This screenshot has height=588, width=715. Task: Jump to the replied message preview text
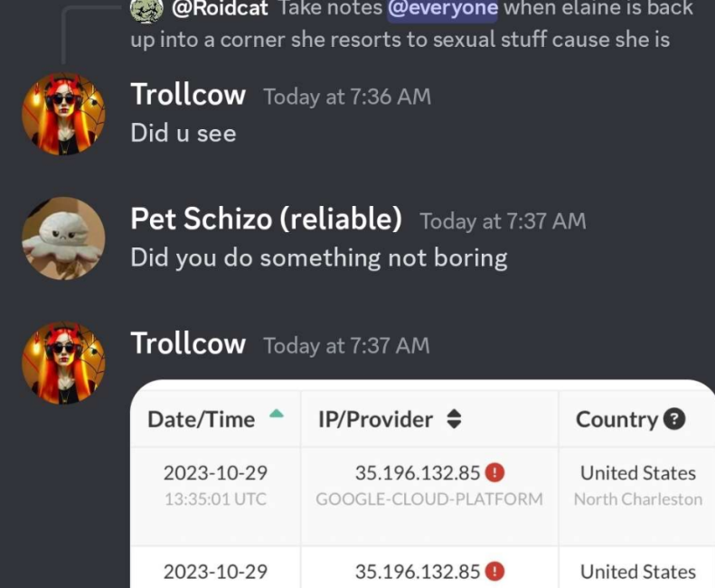(400, 40)
